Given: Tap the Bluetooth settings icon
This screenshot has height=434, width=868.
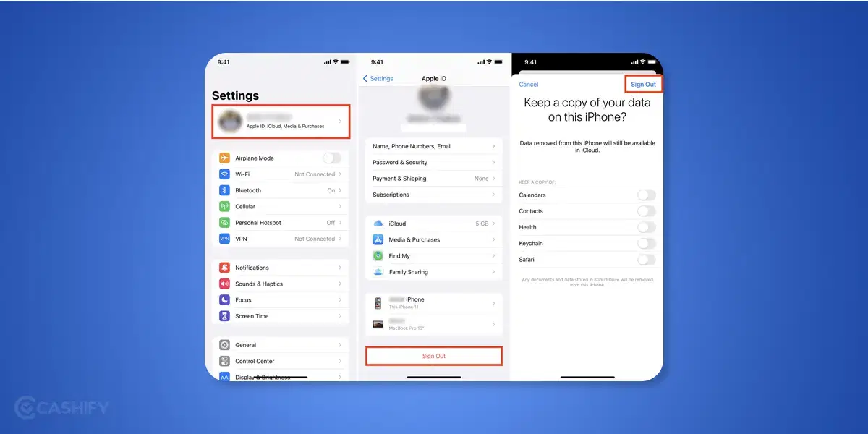Looking at the screenshot, I should [x=224, y=190].
